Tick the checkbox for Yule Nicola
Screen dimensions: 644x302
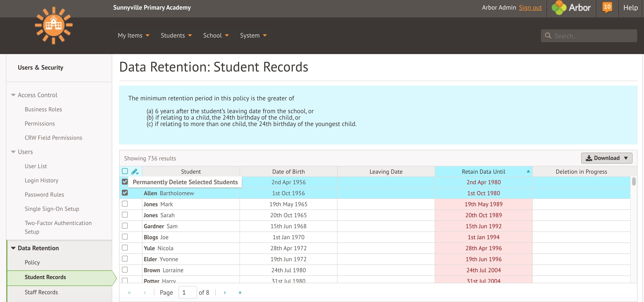pyautogui.click(x=125, y=248)
